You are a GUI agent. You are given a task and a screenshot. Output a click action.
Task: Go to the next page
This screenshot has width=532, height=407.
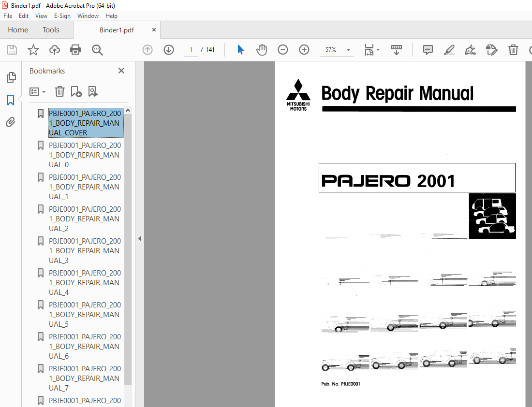(x=169, y=50)
